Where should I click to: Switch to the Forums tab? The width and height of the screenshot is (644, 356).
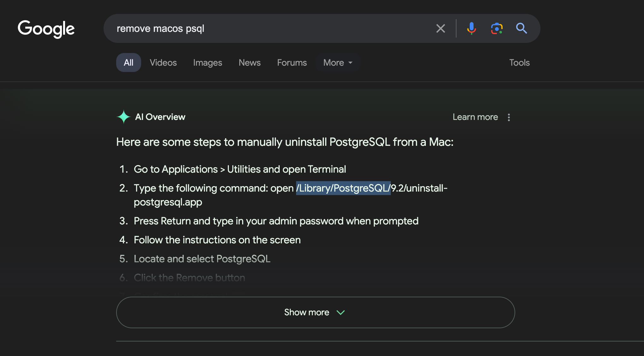(292, 62)
